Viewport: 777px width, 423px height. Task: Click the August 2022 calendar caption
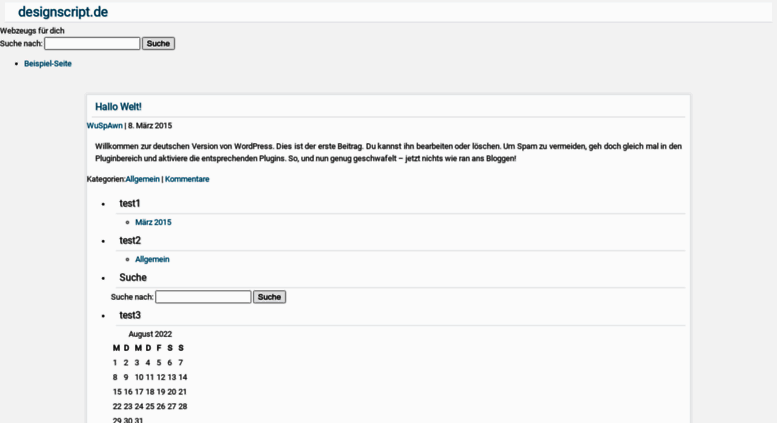[x=150, y=334]
